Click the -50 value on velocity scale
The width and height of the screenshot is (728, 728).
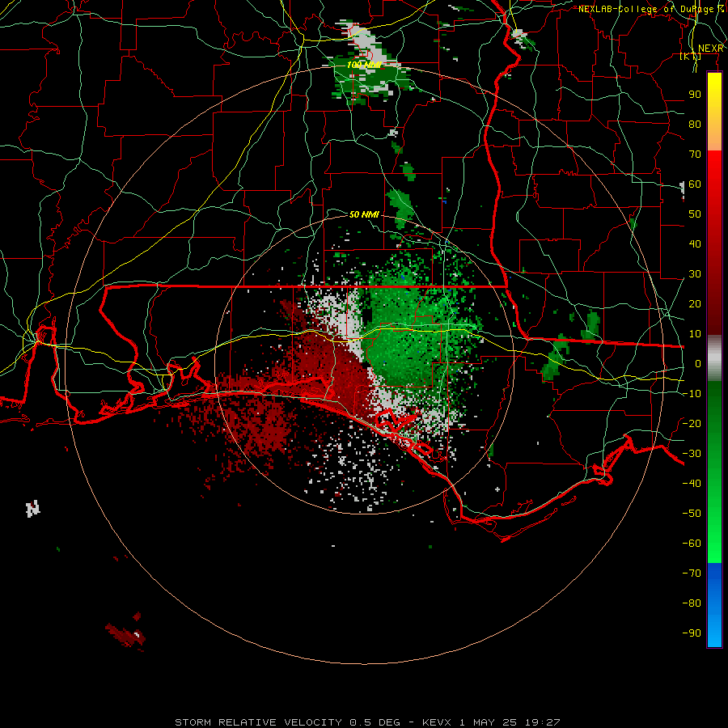point(692,513)
